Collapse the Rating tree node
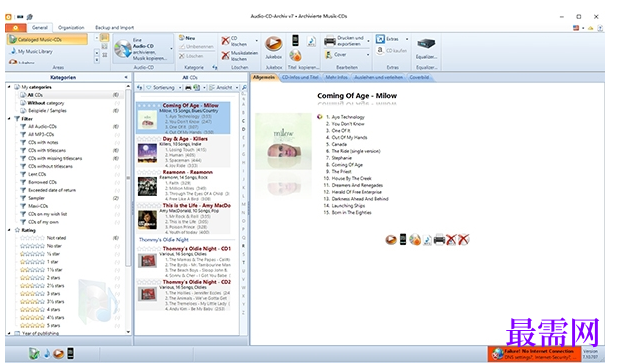Screen dimensions: 618x364 pyautogui.click(x=9, y=230)
